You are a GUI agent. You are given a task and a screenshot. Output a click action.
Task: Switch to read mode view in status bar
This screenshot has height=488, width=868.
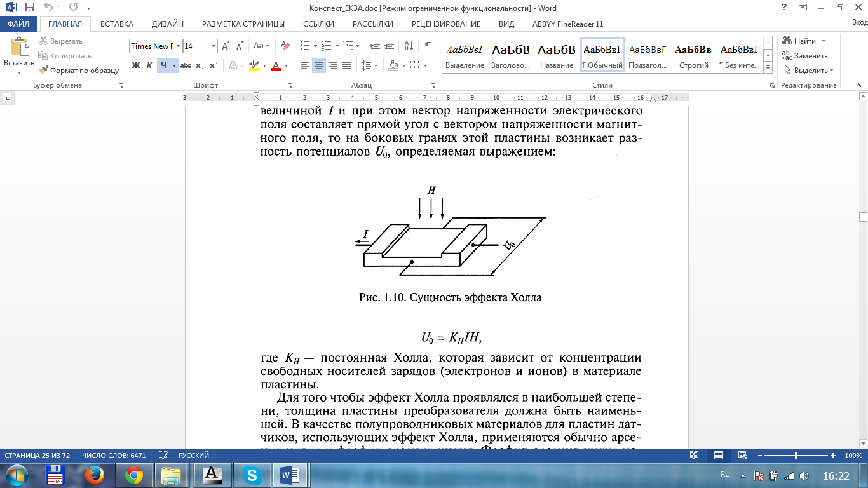click(x=695, y=456)
